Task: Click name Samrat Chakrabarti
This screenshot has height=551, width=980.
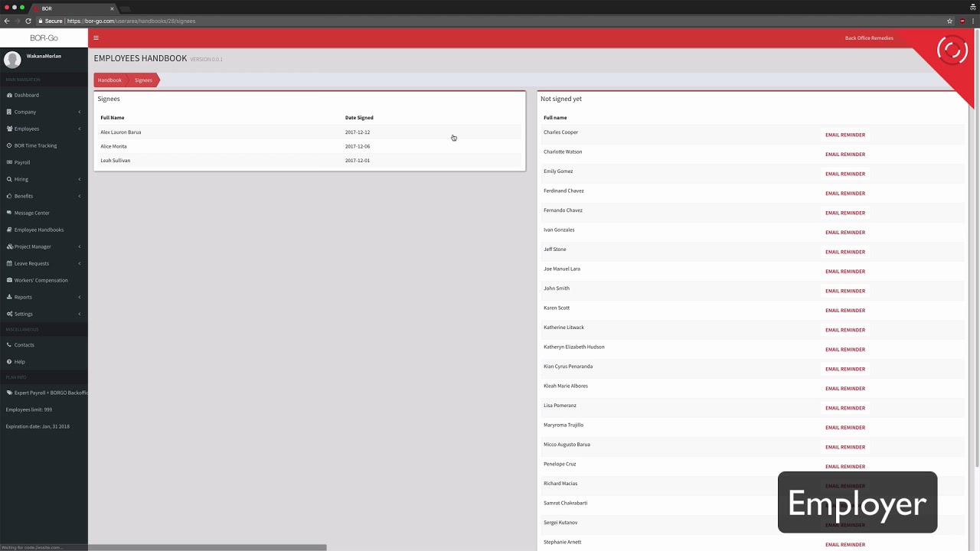Action: tap(566, 503)
